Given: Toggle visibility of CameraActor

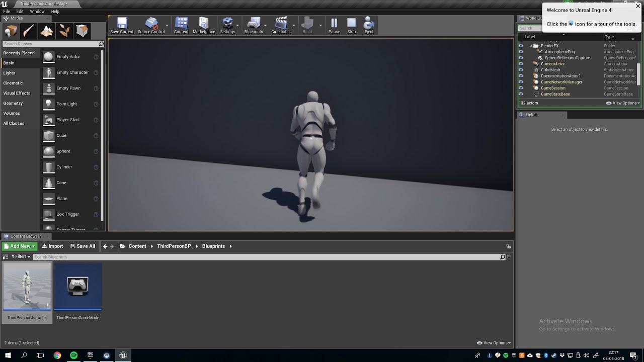Looking at the screenshot, I should pyautogui.click(x=521, y=64).
